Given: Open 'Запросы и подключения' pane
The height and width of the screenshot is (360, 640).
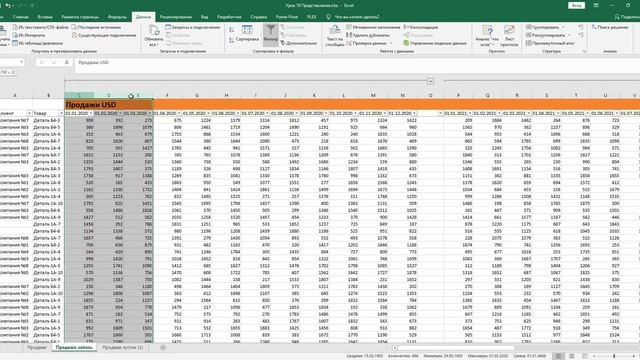Looking at the screenshot, I should coord(193,27).
